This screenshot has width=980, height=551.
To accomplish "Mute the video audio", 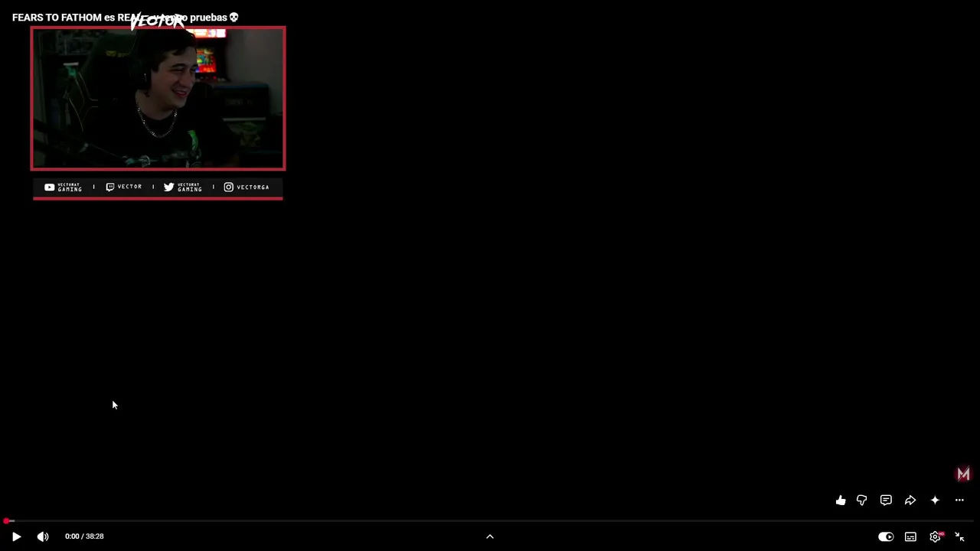I will [x=43, y=536].
